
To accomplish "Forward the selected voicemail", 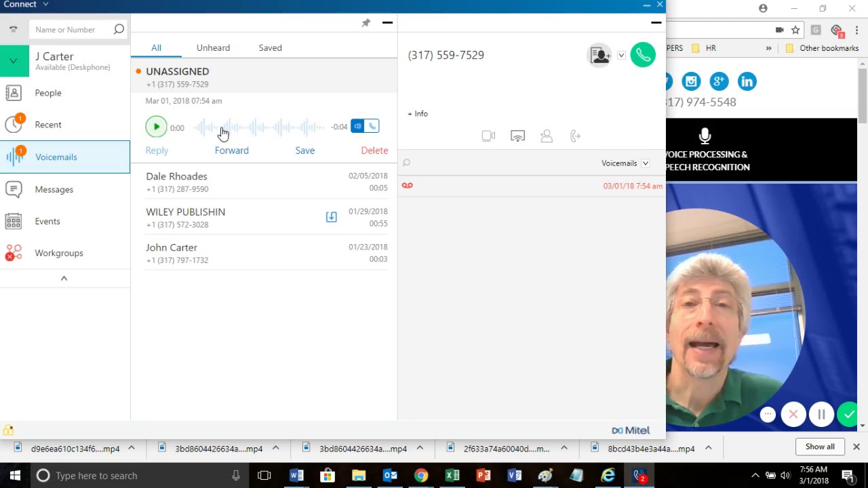I will [232, 150].
